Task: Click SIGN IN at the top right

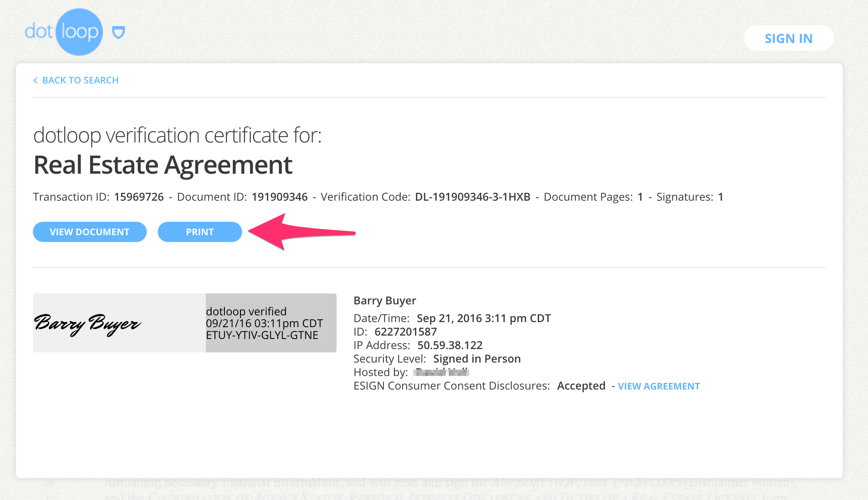Action: coord(789,38)
